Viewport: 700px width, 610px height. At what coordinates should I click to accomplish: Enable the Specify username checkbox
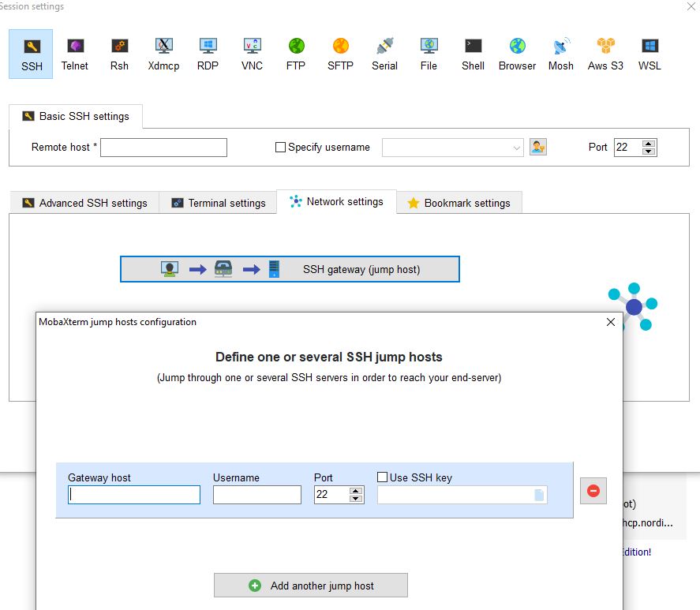pyautogui.click(x=280, y=147)
